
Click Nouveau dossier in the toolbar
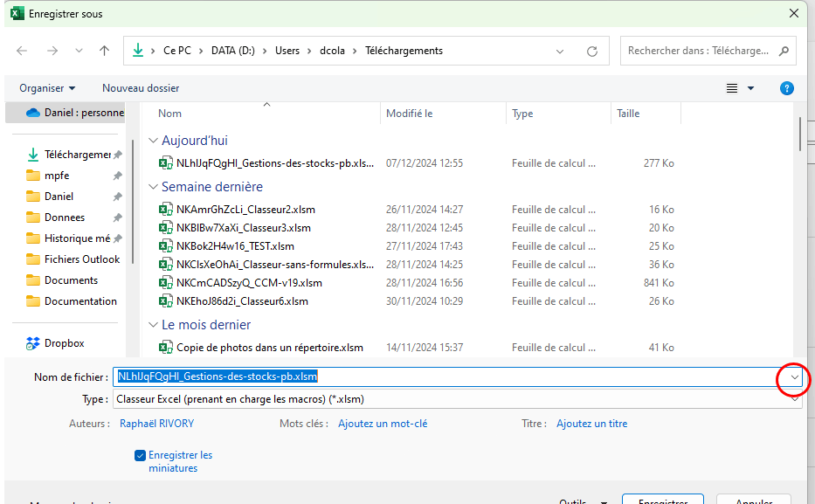coord(141,88)
